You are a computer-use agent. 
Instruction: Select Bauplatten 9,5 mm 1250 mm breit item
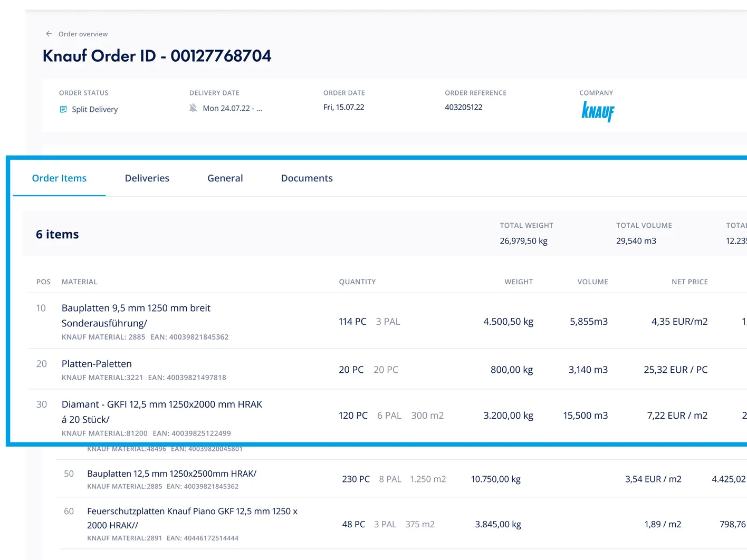136,315
